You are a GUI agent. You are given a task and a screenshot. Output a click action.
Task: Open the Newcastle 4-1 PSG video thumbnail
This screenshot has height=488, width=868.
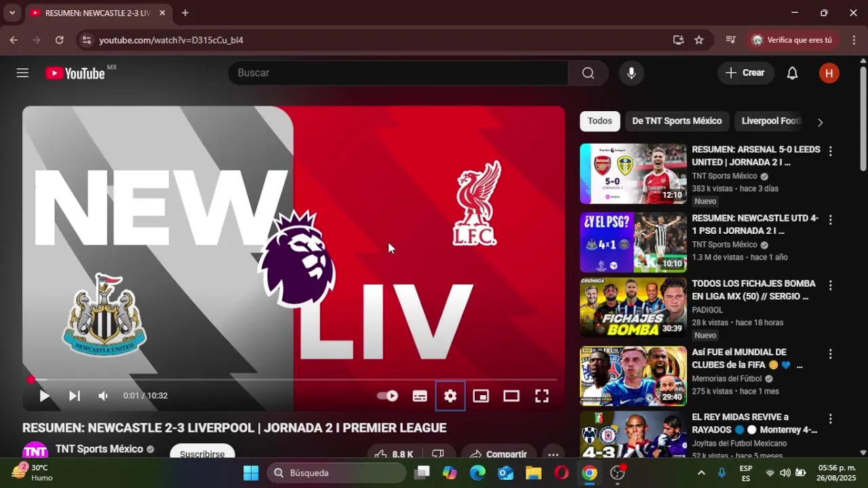[633, 243]
